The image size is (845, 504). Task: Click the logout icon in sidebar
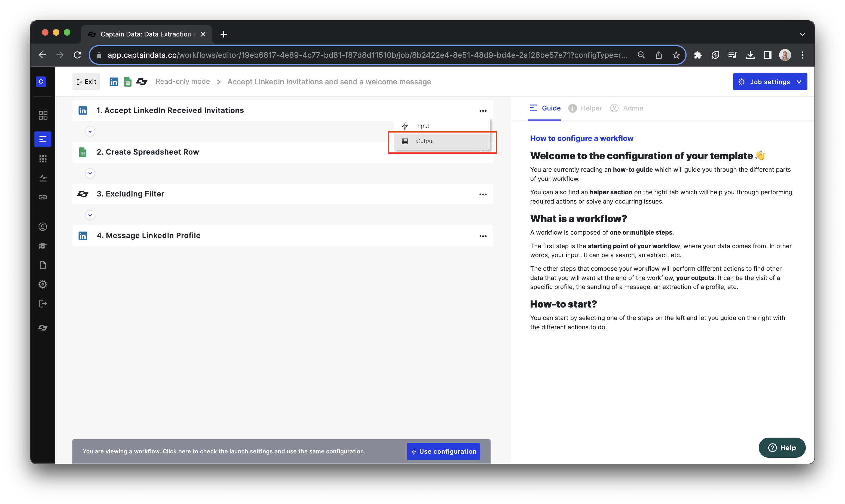pyautogui.click(x=43, y=303)
